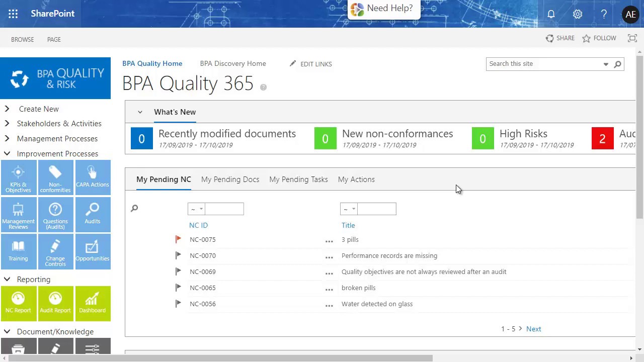
Task: Open the SharePoint app launcher waffle
Action: pyautogui.click(x=13, y=14)
